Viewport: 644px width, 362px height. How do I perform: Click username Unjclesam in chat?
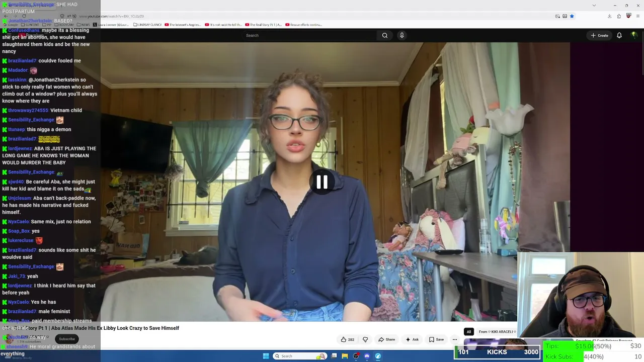coord(20,198)
